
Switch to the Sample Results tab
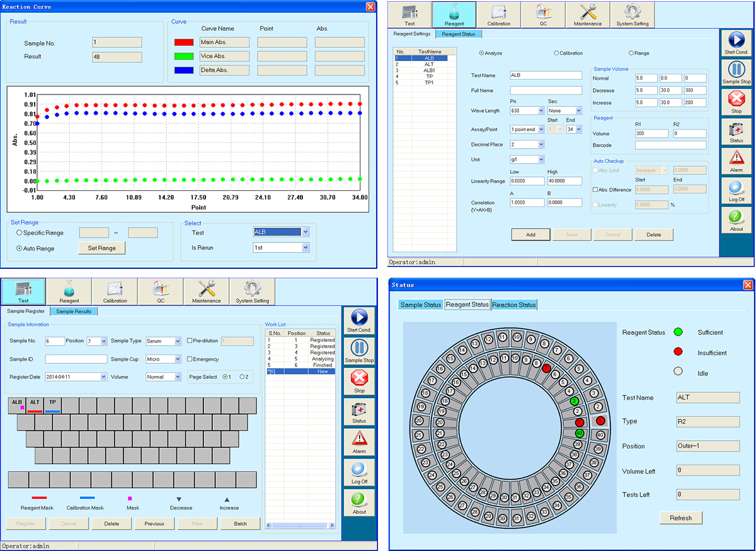[74, 311]
